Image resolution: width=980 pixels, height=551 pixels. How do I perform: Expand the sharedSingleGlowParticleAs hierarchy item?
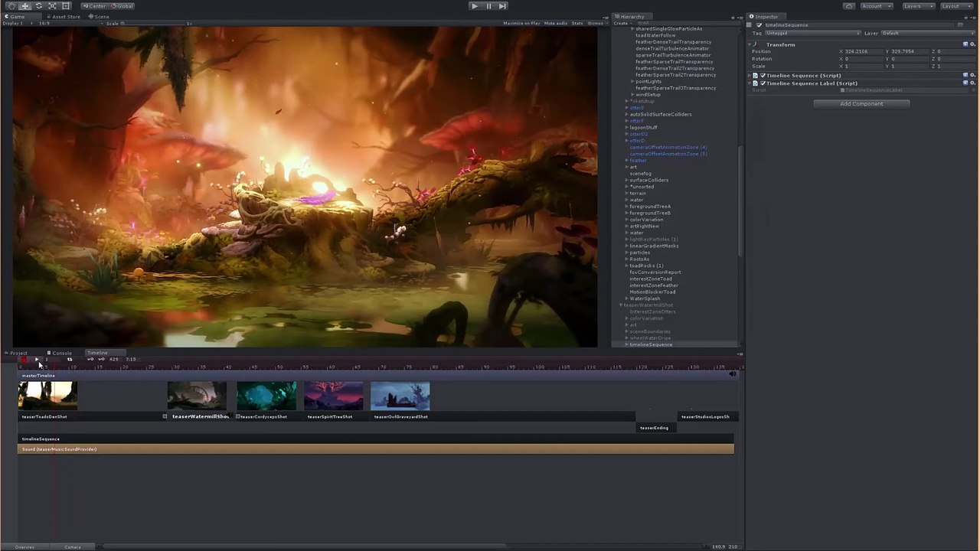click(632, 28)
